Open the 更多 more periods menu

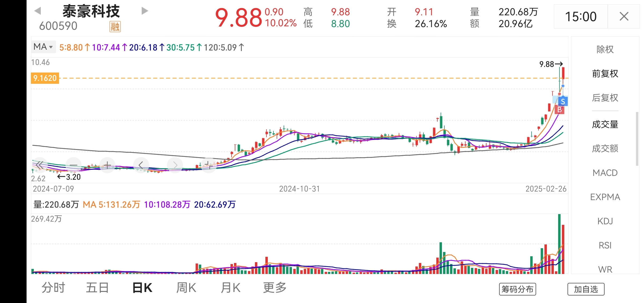pyautogui.click(x=275, y=288)
